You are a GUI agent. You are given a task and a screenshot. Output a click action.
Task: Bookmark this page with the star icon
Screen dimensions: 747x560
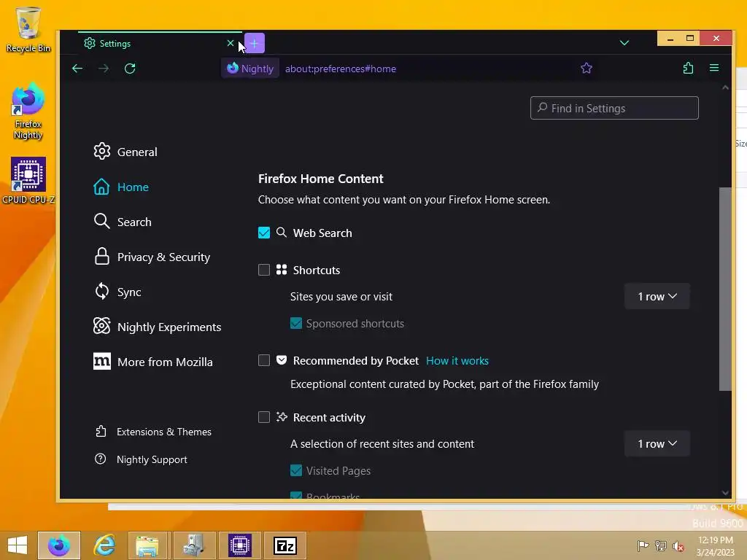click(587, 69)
